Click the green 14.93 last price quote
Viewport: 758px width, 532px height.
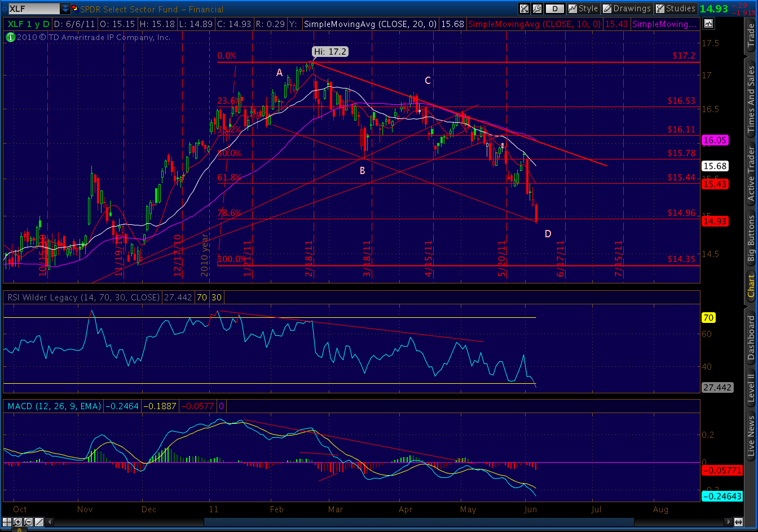714,8
